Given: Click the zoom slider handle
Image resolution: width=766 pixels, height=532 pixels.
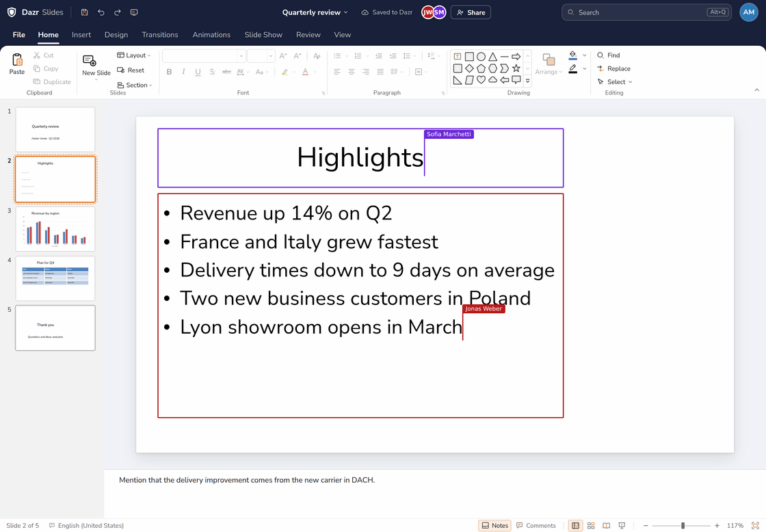Looking at the screenshot, I should click(683, 526).
